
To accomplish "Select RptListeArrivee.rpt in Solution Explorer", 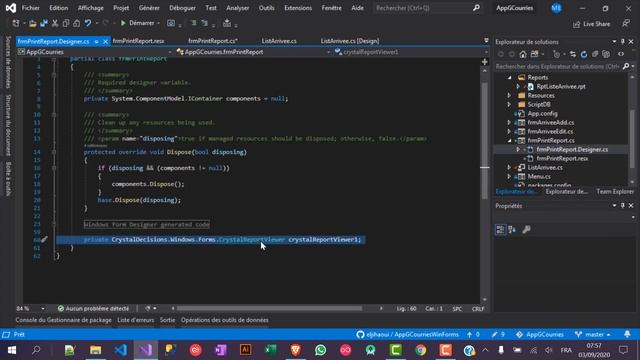I will click(561, 86).
